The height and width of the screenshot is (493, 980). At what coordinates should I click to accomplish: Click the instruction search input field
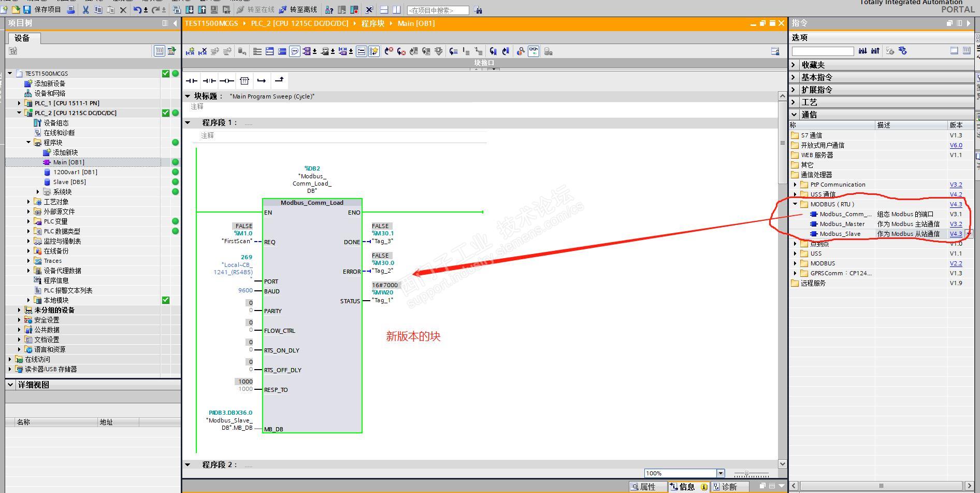point(823,51)
